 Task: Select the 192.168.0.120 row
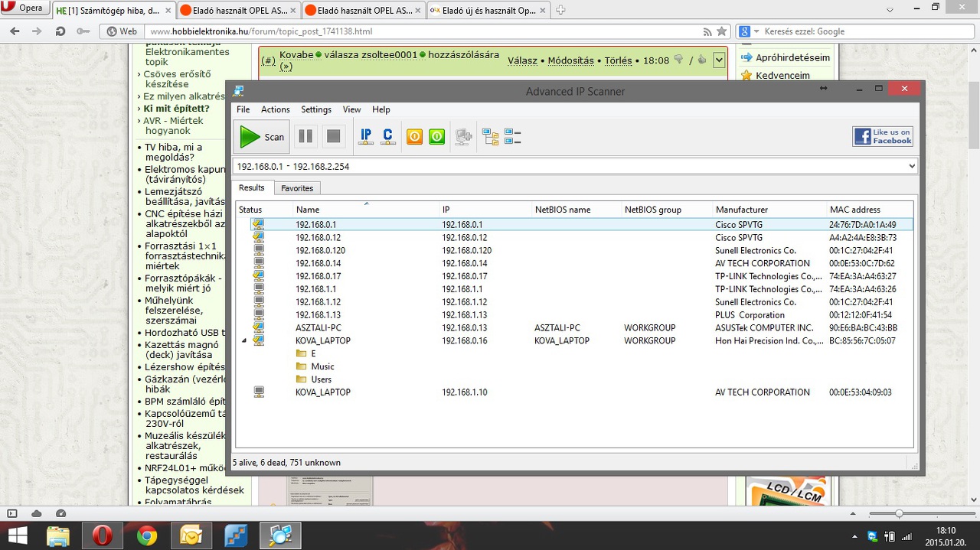[x=574, y=251]
